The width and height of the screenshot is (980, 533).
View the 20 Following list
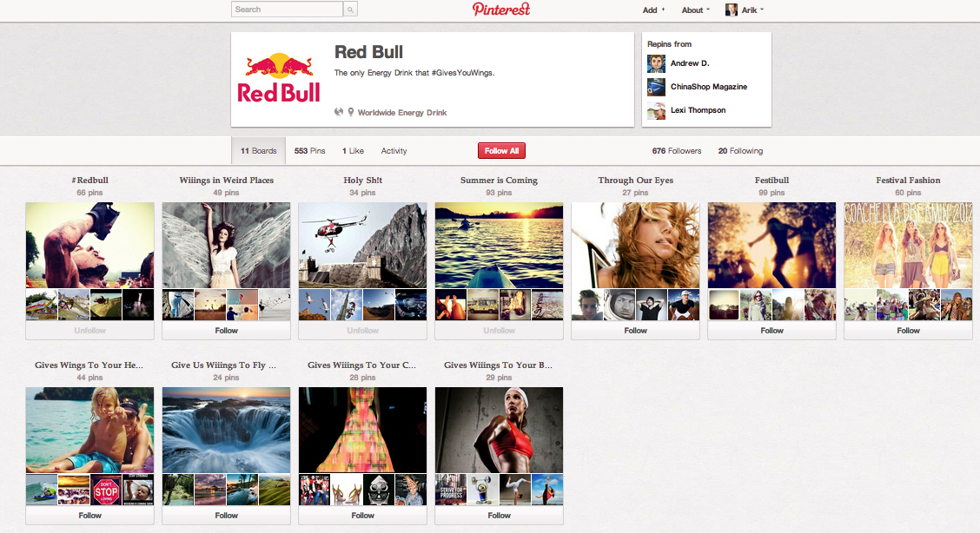(740, 150)
